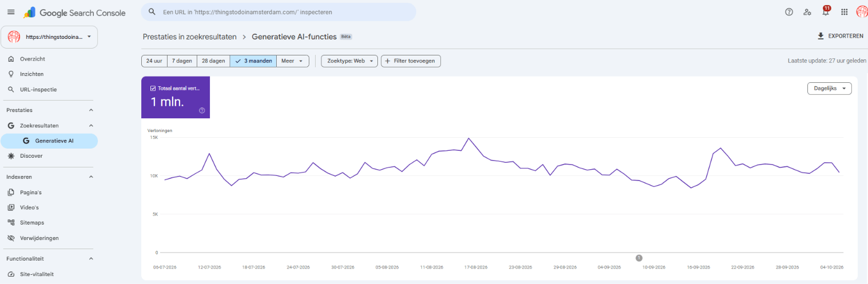Select the 7 dagen date range
The width and height of the screenshot is (868, 284).
tap(182, 61)
